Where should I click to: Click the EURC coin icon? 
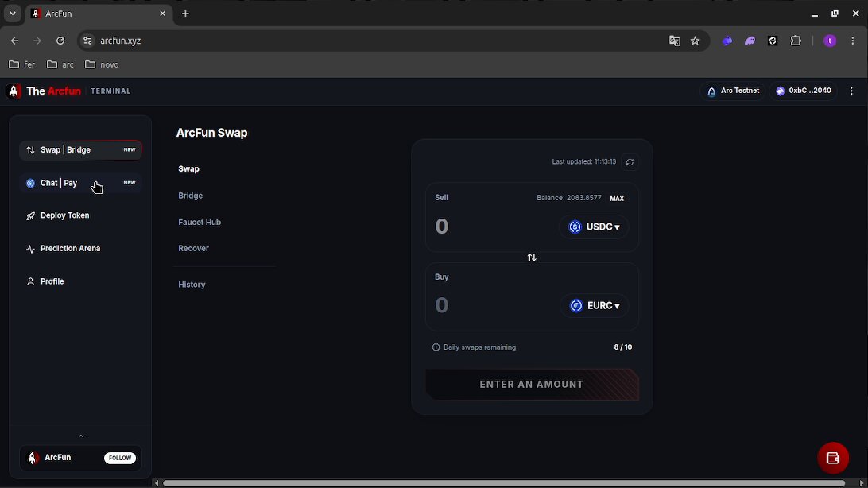576,305
